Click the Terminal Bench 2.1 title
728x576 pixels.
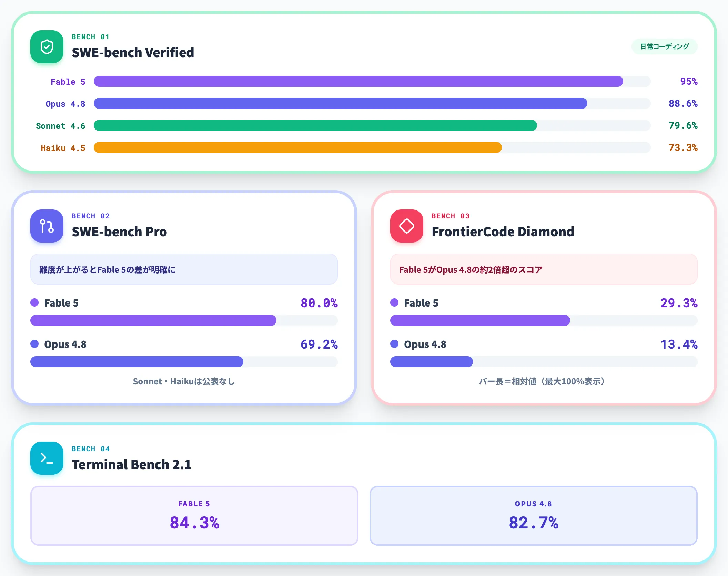[x=131, y=464]
